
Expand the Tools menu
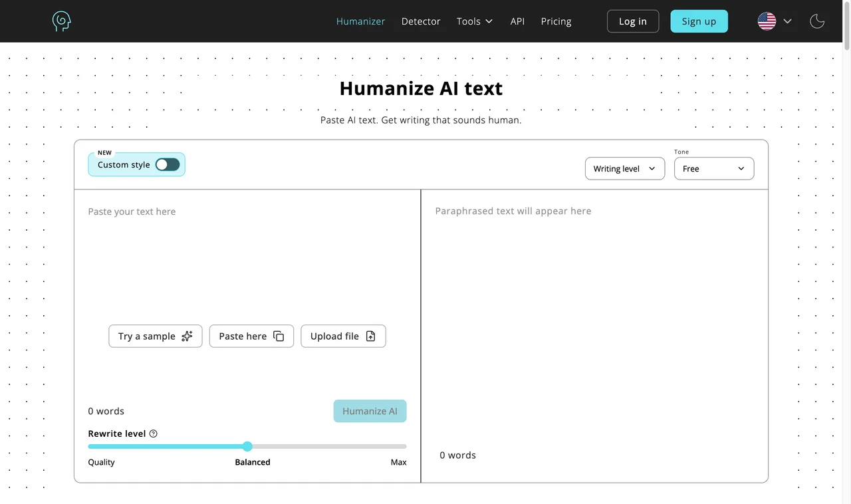pos(475,21)
